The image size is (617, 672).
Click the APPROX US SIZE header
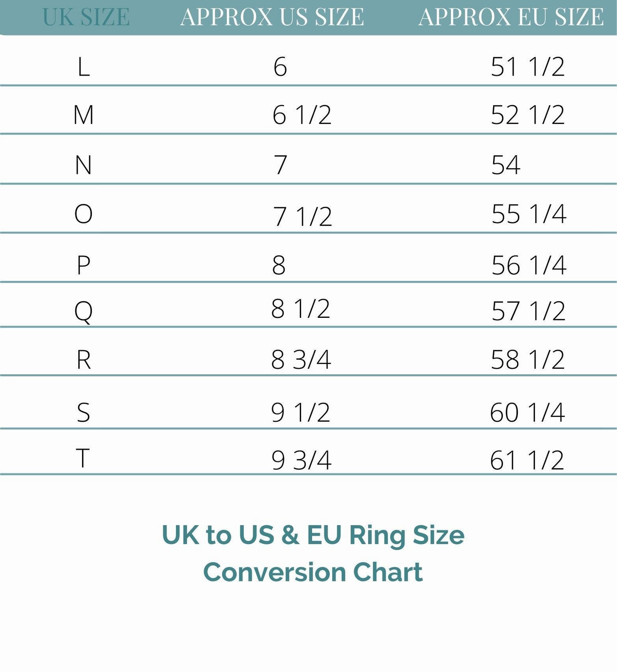click(x=272, y=17)
